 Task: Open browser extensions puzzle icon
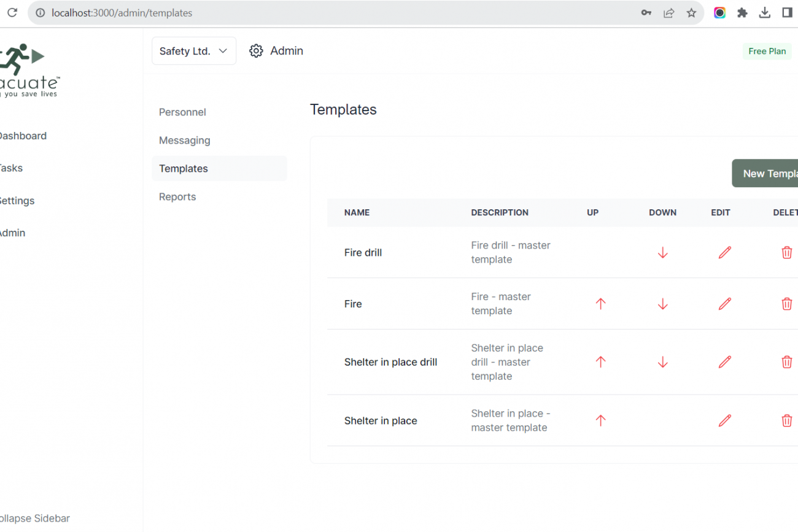(x=742, y=13)
